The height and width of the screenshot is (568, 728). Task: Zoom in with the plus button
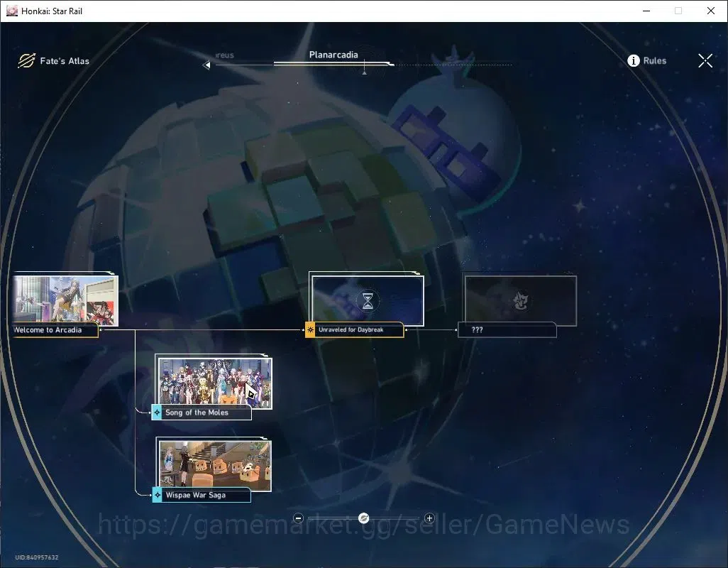point(429,518)
